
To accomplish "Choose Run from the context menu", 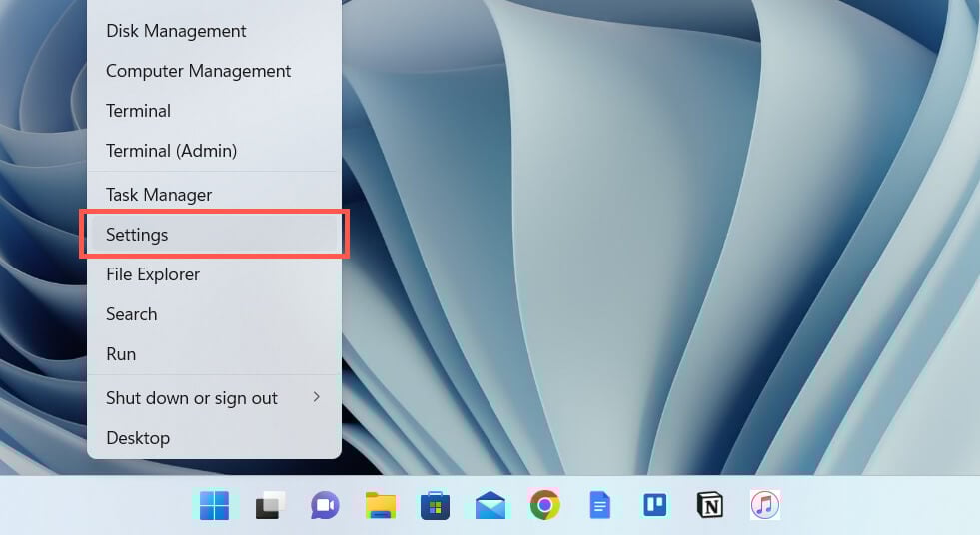I will [x=214, y=354].
